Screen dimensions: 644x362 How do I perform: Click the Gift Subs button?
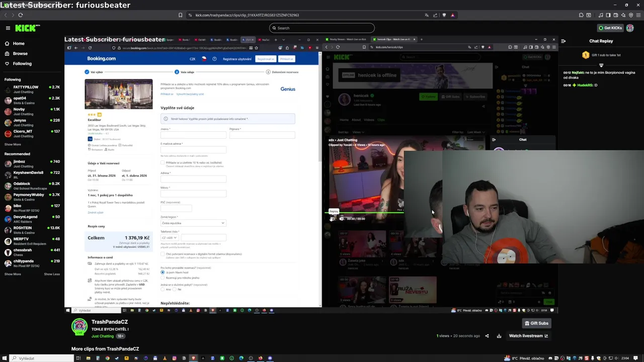pyautogui.click(x=536, y=323)
